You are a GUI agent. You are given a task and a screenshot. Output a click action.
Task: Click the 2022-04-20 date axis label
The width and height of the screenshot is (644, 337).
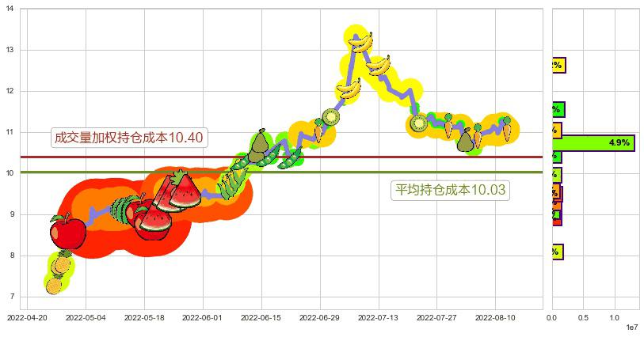point(27,317)
